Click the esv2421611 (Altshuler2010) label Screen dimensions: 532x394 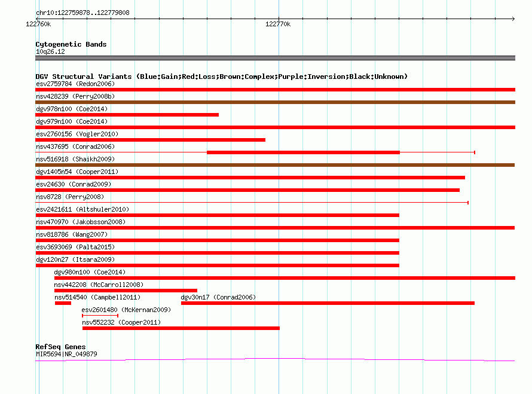[x=82, y=209]
